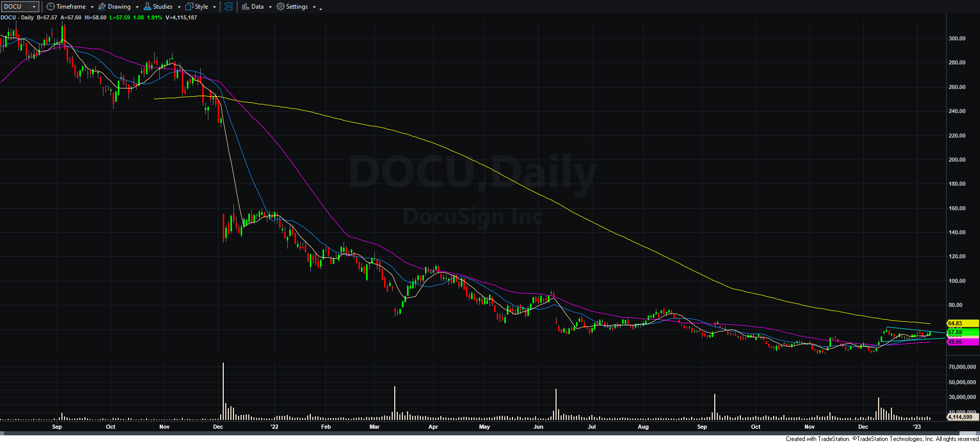Image resolution: width=980 pixels, height=442 pixels.
Task: Open the arrow next to Data
Action: click(x=270, y=7)
